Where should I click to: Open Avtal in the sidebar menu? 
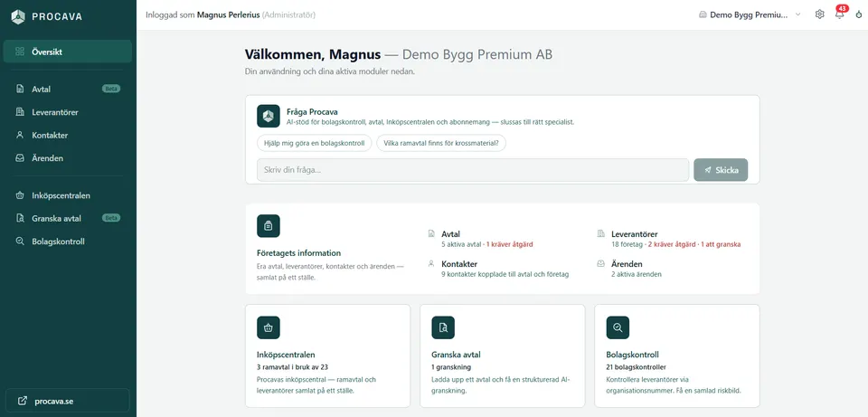click(x=68, y=90)
